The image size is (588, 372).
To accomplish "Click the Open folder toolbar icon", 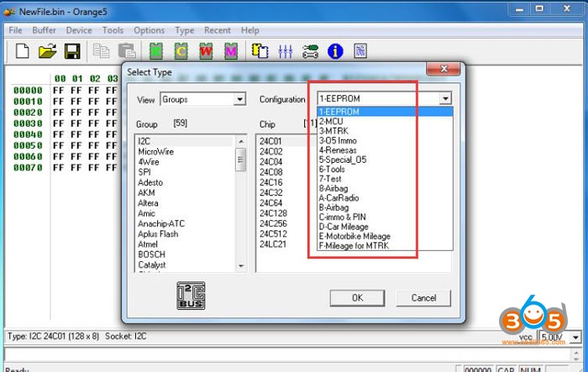I will (47, 51).
